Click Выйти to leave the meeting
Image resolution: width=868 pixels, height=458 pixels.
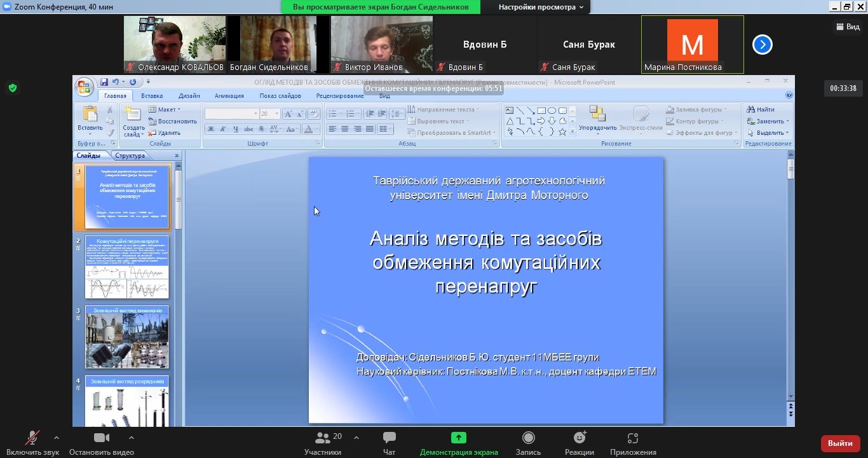click(840, 443)
